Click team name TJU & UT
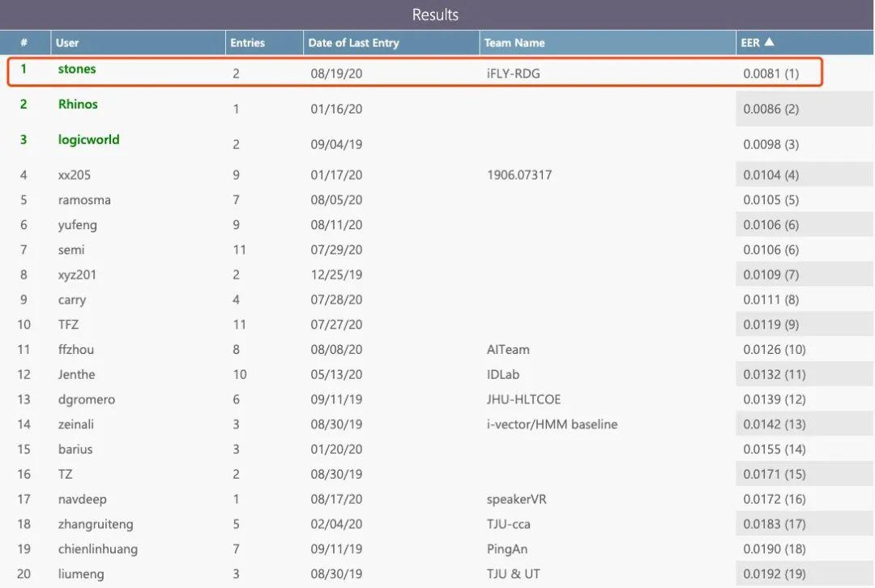This screenshot has height=588, width=875. (513, 574)
